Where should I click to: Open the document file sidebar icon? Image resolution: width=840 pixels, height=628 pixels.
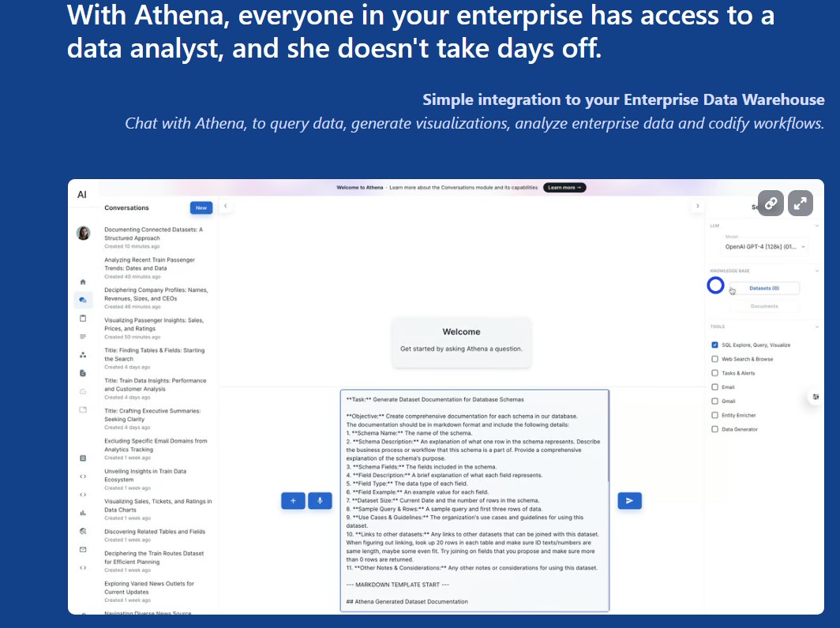pyautogui.click(x=82, y=373)
